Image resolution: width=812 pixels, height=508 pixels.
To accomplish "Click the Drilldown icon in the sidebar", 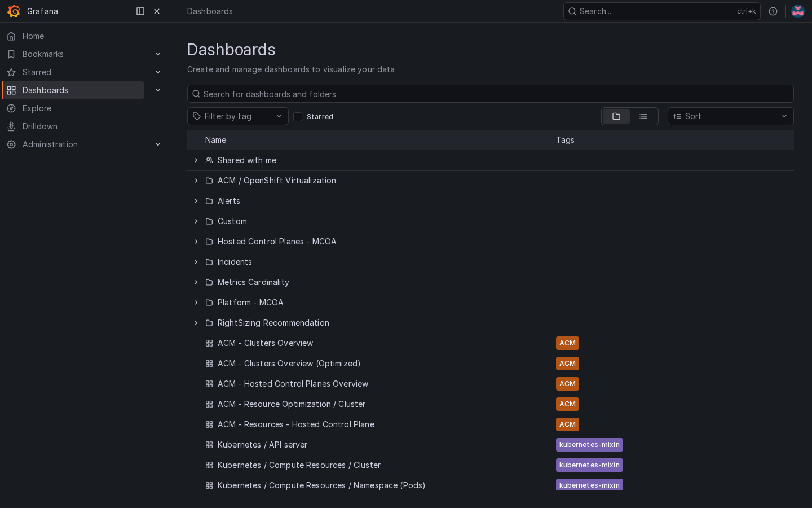I will point(11,126).
